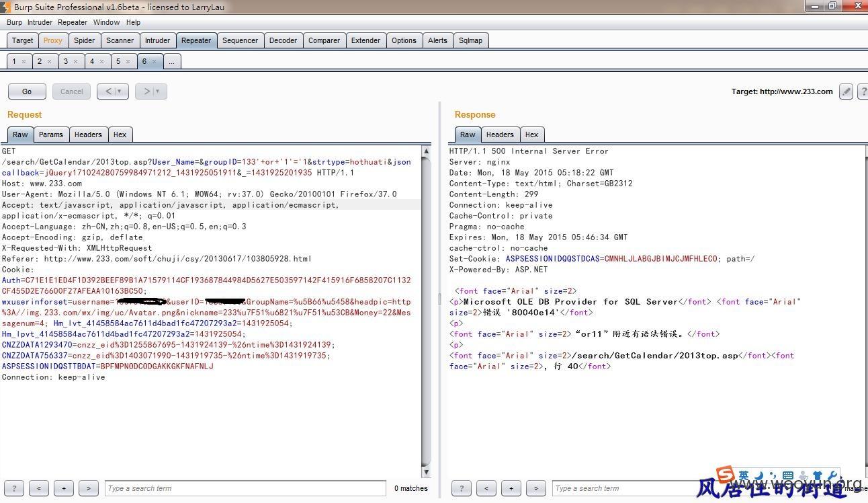Click the "0 matches" request search count
Image resolution: width=868 pixels, height=503 pixels.
[411, 488]
